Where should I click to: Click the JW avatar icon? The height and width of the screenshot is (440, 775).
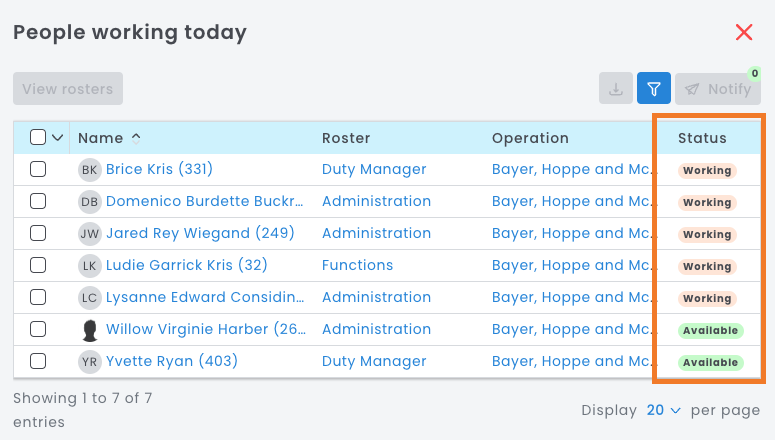point(90,234)
